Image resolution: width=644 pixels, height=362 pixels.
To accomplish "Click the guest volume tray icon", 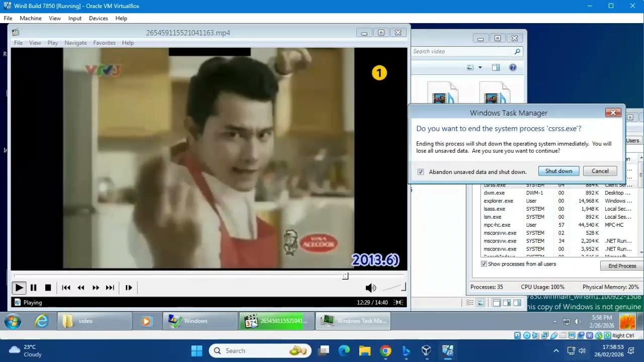I will tap(578, 321).
